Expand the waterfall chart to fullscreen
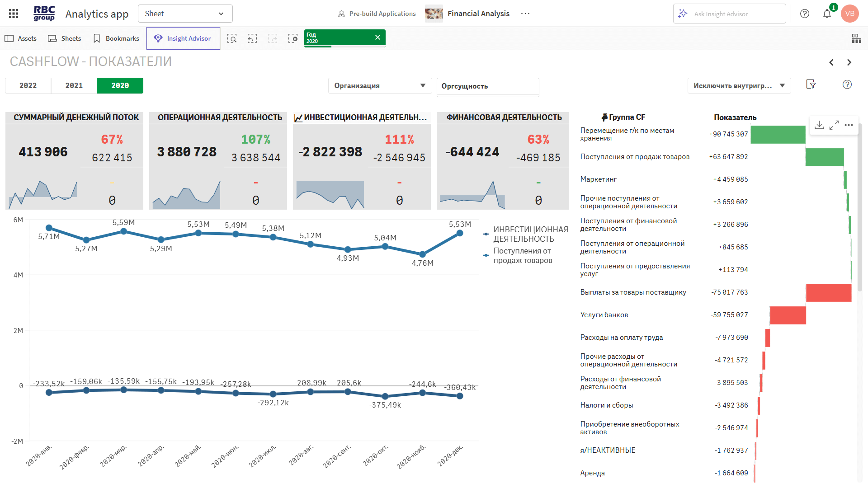868x488 pixels. 834,125
